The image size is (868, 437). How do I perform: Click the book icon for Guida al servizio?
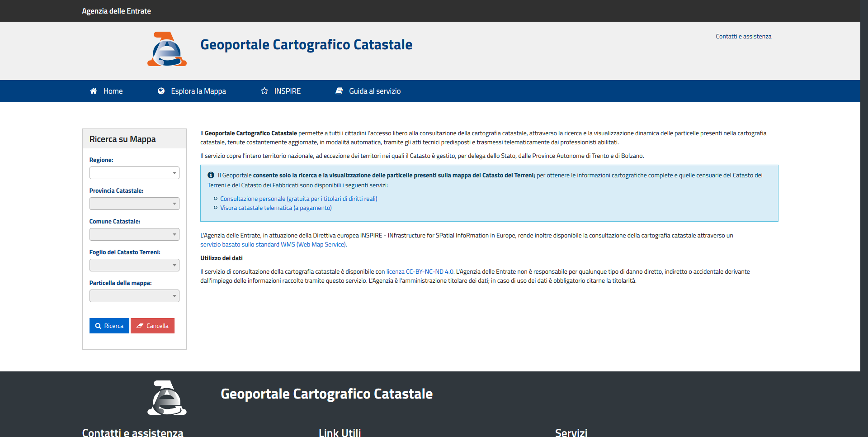point(339,91)
